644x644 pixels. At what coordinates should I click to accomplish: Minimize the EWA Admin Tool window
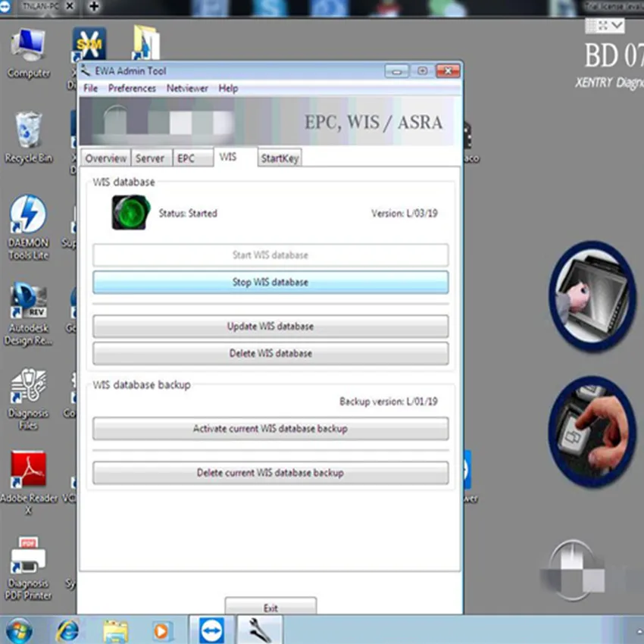pos(396,71)
